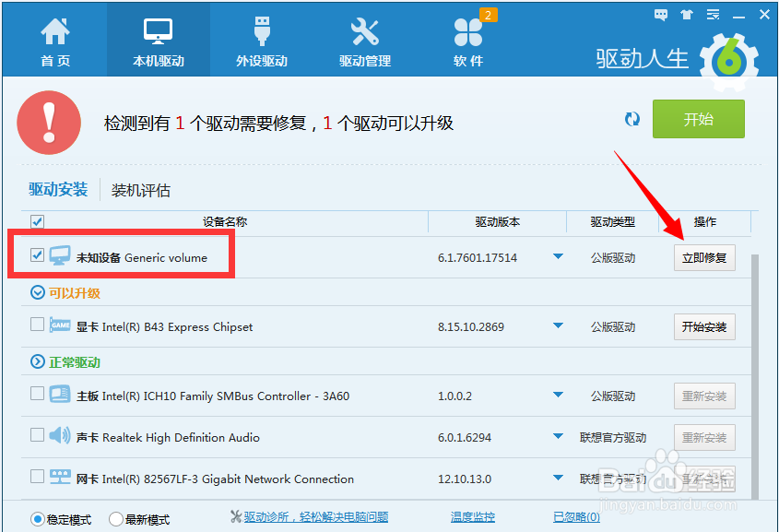This screenshot has height=532, width=779.
Task: Click the 驱动版本 column header
Action: [497, 222]
